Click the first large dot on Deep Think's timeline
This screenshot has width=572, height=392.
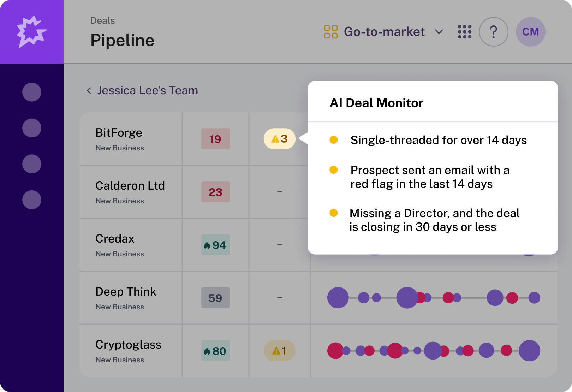click(x=338, y=298)
